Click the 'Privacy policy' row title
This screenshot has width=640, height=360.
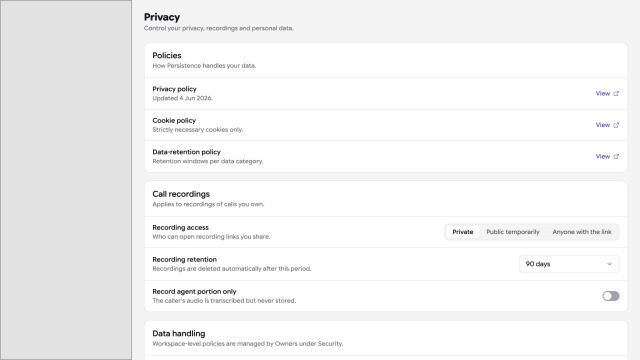click(174, 89)
